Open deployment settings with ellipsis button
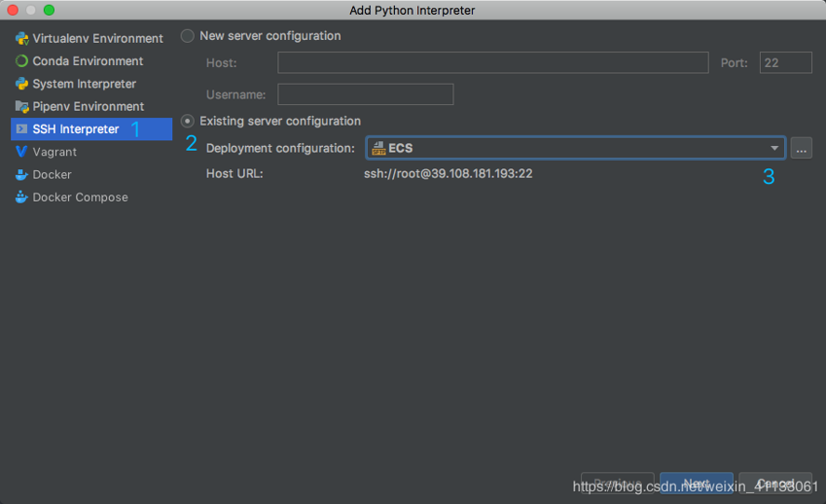 (802, 149)
